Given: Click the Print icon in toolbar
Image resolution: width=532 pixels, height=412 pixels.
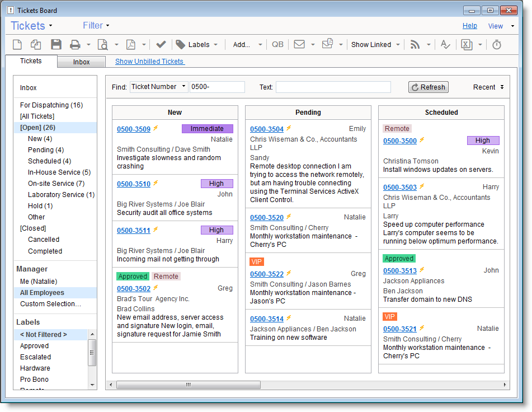Looking at the screenshot, I should tap(75, 45).
